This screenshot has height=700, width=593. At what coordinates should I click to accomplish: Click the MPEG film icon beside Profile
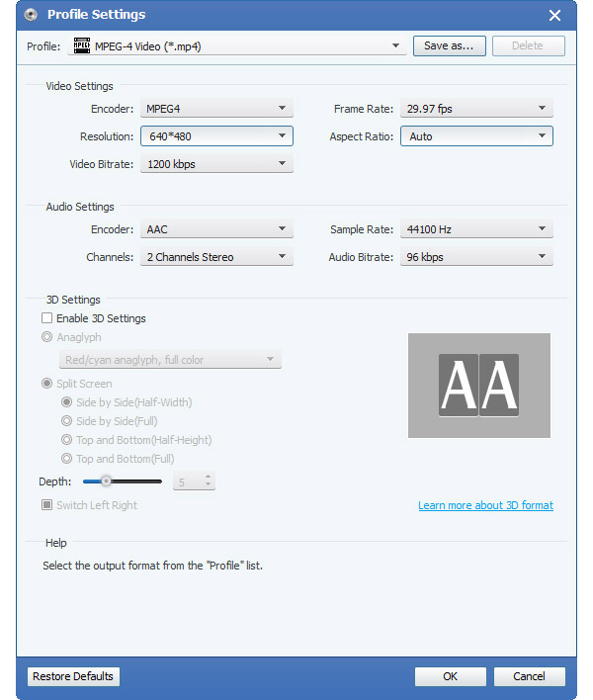click(x=82, y=46)
